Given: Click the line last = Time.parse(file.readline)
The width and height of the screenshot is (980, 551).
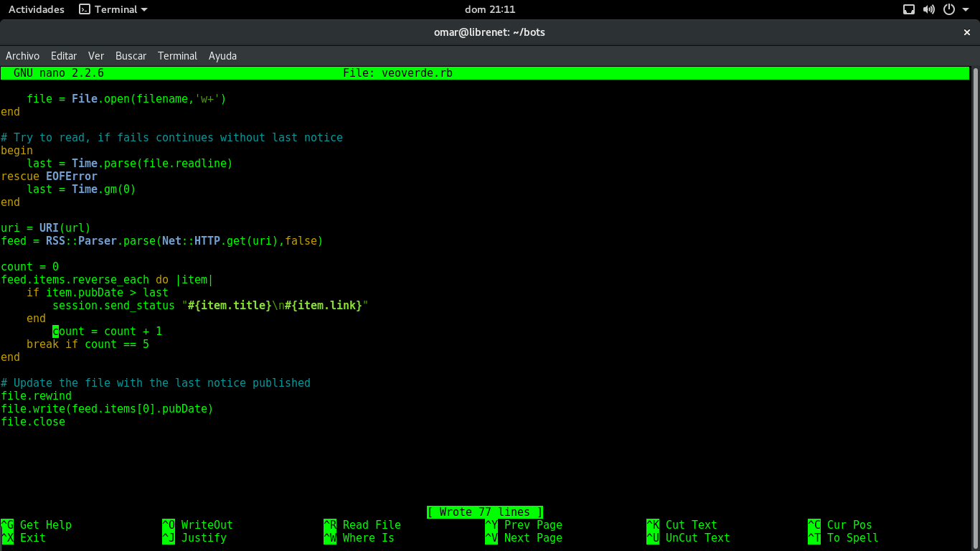Looking at the screenshot, I should coord(130,164).
